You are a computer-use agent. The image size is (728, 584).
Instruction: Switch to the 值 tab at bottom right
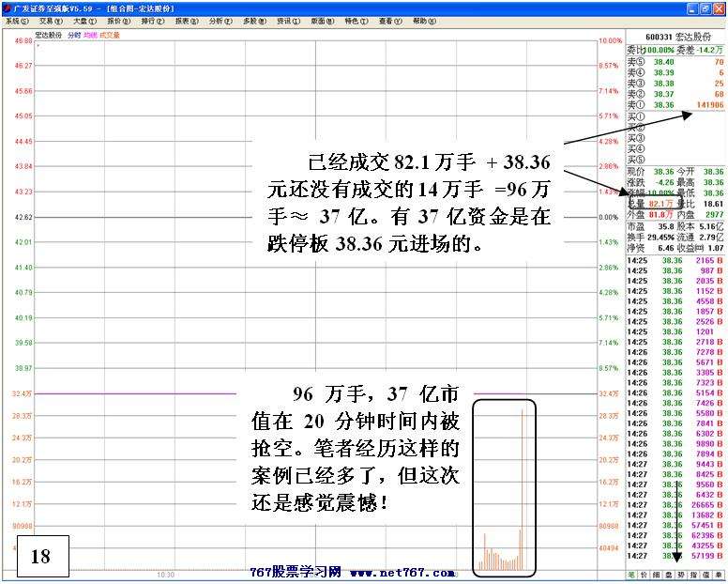(x=705, y=576)
